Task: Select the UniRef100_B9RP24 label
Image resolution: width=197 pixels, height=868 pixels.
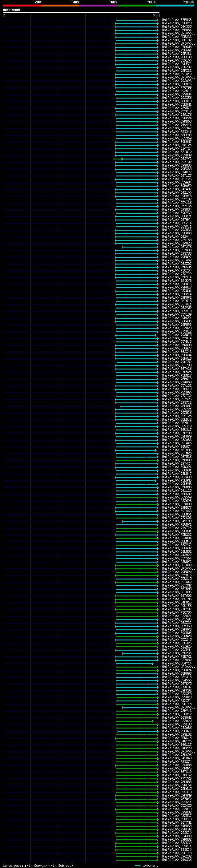Action: (177, 118)
